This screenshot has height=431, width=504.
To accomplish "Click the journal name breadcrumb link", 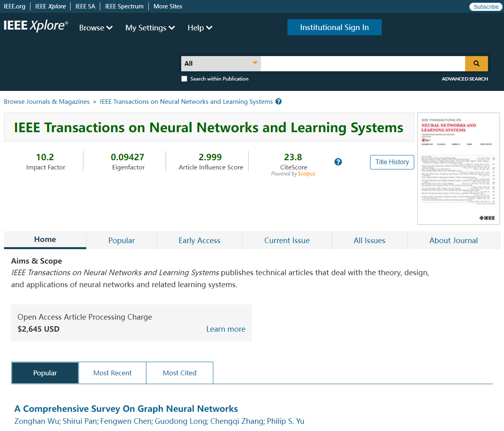I will [x=186, y=102].
